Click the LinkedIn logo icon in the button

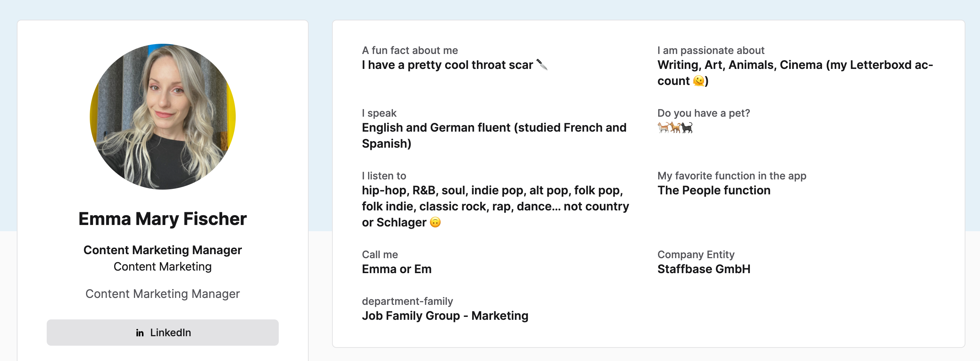140,333
